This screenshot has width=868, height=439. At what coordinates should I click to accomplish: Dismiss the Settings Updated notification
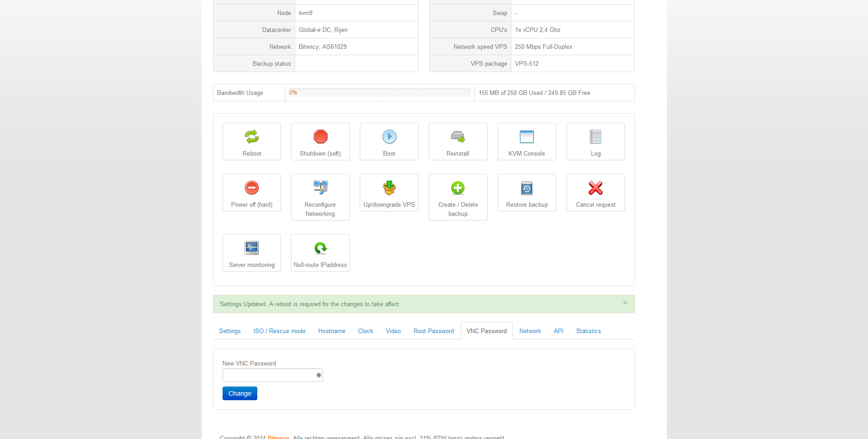(x=625, y=303)
